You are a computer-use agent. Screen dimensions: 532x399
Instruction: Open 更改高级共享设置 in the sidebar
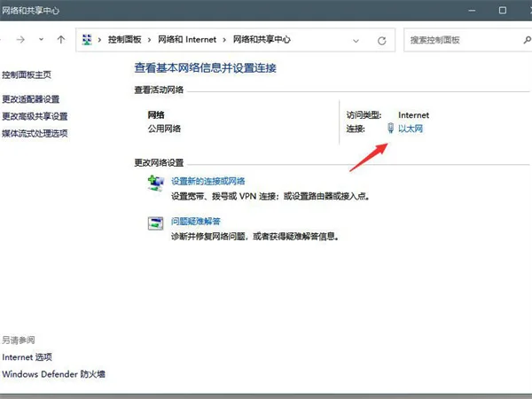tap(35, 116)
